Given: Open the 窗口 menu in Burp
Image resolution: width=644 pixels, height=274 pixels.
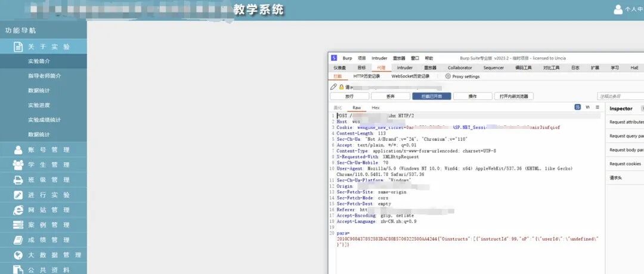Looking at the screenshot, I should pyautogui.click(x=415, y=59).
